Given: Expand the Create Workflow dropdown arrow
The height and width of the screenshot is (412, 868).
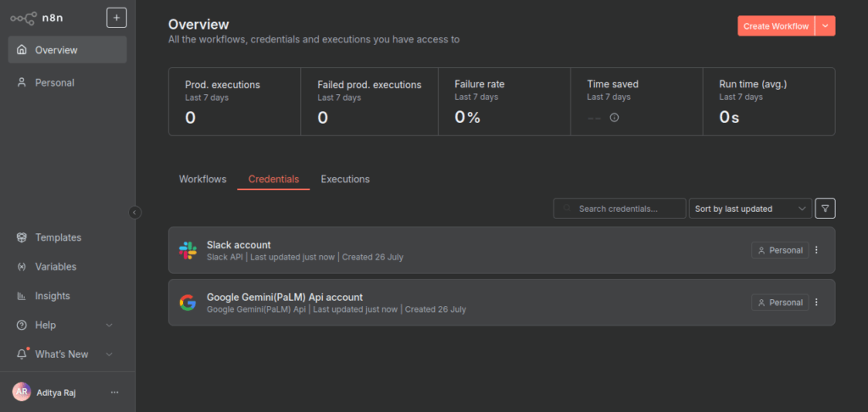Looking at the screenshot, I should pyautogui.click(x=826, y=26).
